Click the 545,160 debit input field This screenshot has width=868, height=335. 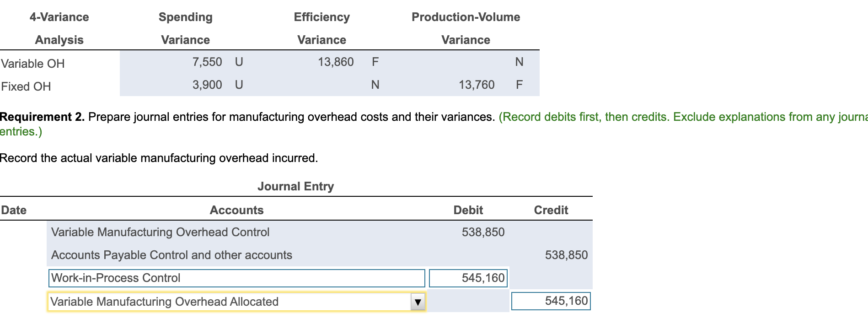coord(468,278)
